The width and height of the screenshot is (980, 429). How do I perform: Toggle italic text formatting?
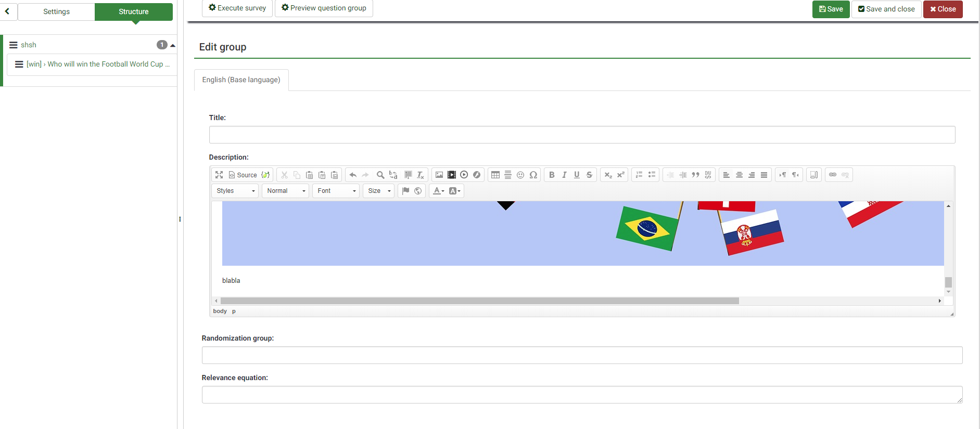tap(564, 175)
